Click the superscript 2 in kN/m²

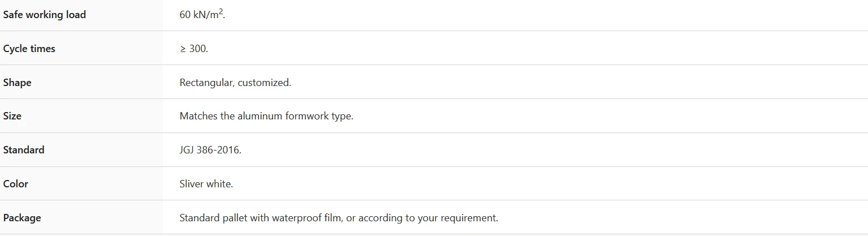pyautogui.click(x=221, y=11)
